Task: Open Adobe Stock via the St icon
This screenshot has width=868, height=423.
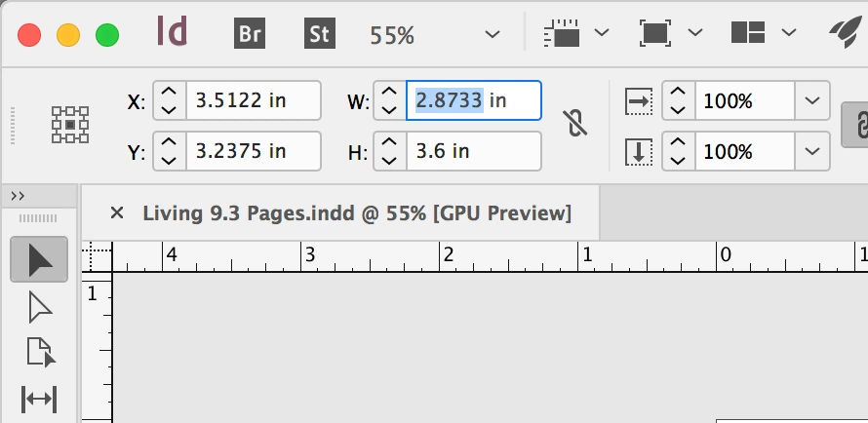Action: coord(320,33)
